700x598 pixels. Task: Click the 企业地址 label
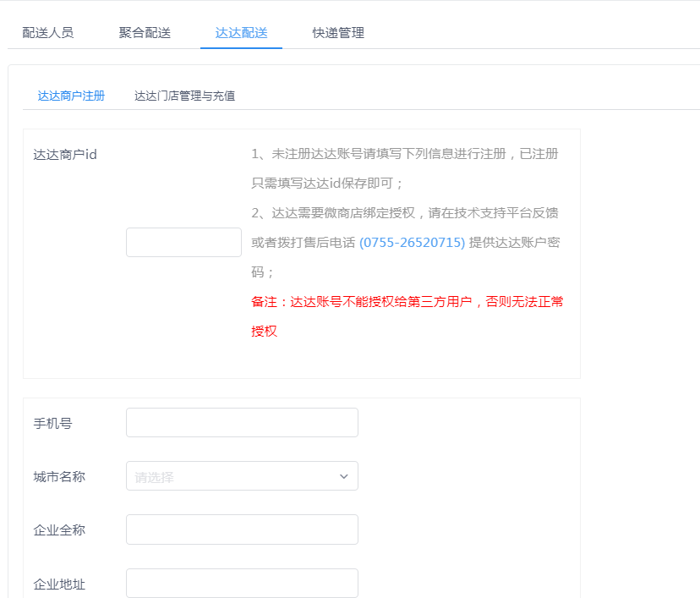tap(59, 584)
